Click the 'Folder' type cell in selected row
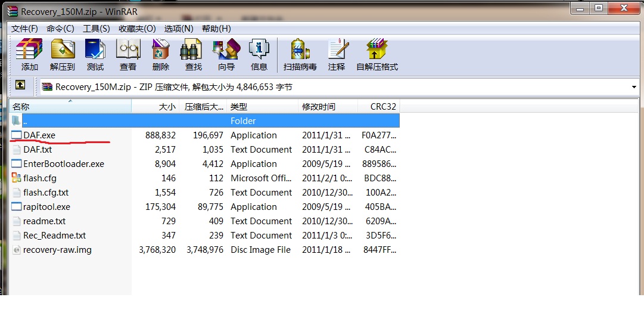The image size is (644, 322). 243,120
